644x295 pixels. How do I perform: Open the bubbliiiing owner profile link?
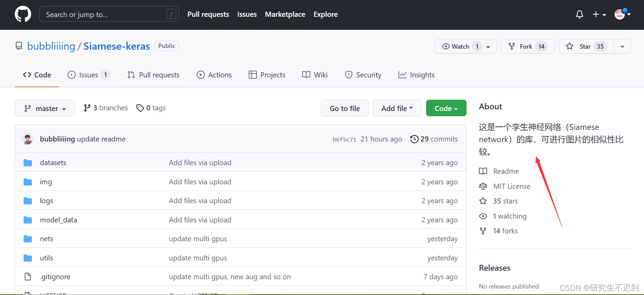(51, 46)
